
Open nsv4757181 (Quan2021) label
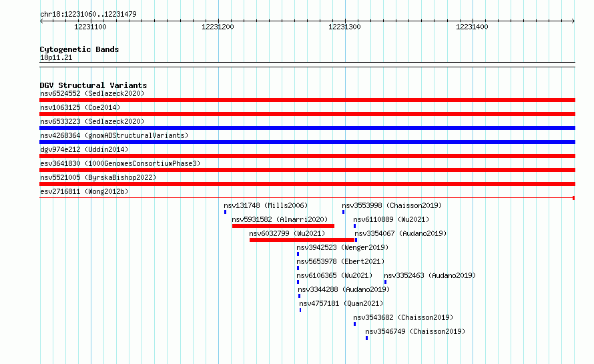click(x=341, y=303)
